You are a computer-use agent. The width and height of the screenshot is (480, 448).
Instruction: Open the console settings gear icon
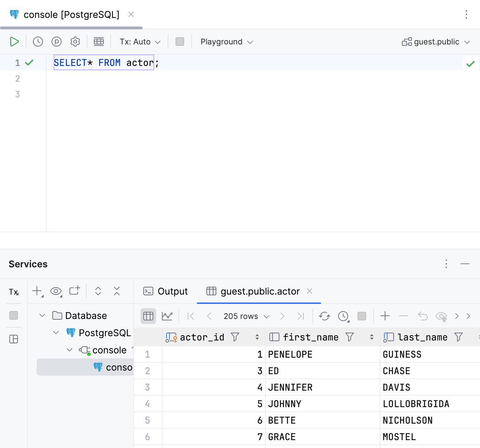coord(75,42)
